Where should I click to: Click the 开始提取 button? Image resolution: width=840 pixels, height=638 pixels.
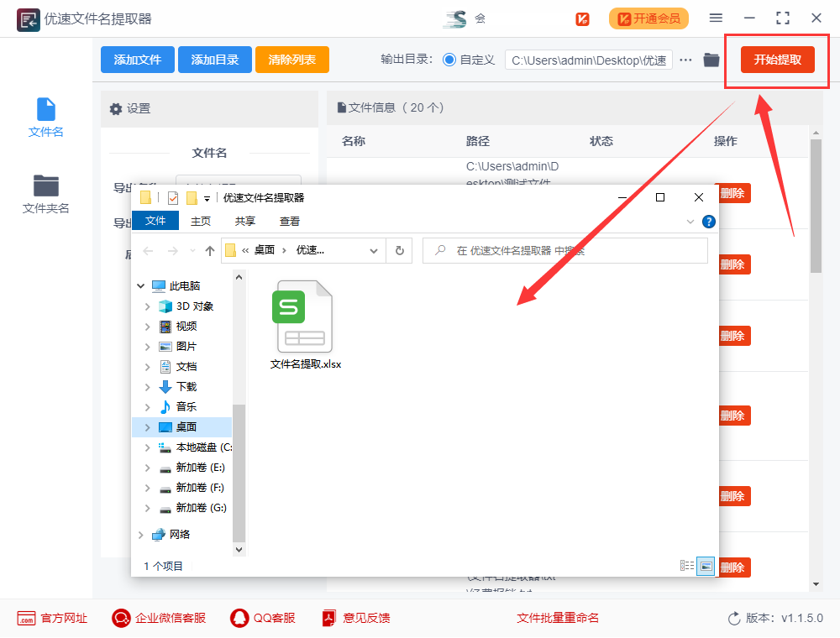coord(777,60)
